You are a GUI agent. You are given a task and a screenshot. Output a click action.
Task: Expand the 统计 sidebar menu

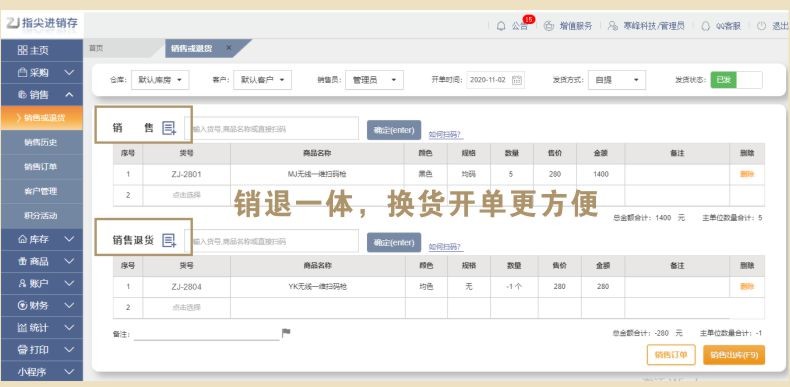(42, 328)
